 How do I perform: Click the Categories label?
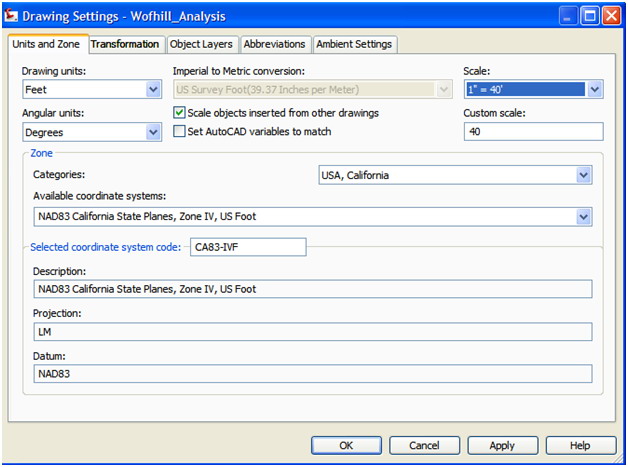[x=59, y=174]
